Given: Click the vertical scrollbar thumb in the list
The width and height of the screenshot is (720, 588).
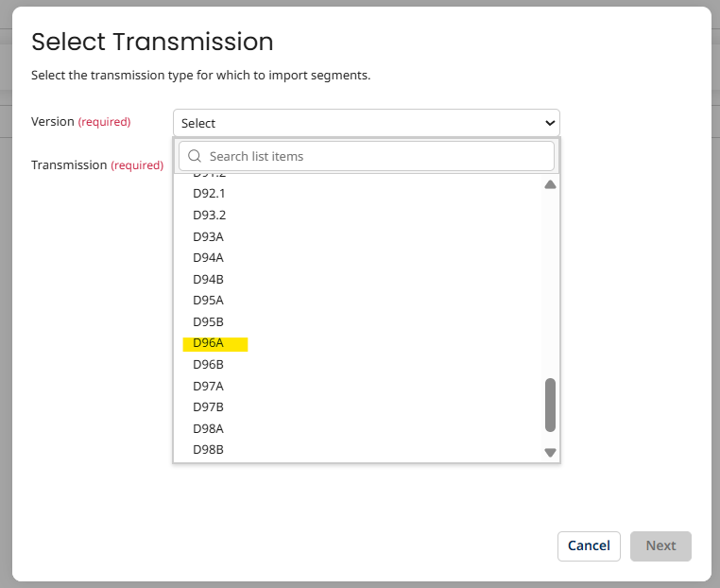Looking at the screenshot, I should click(x=550, y=405).
